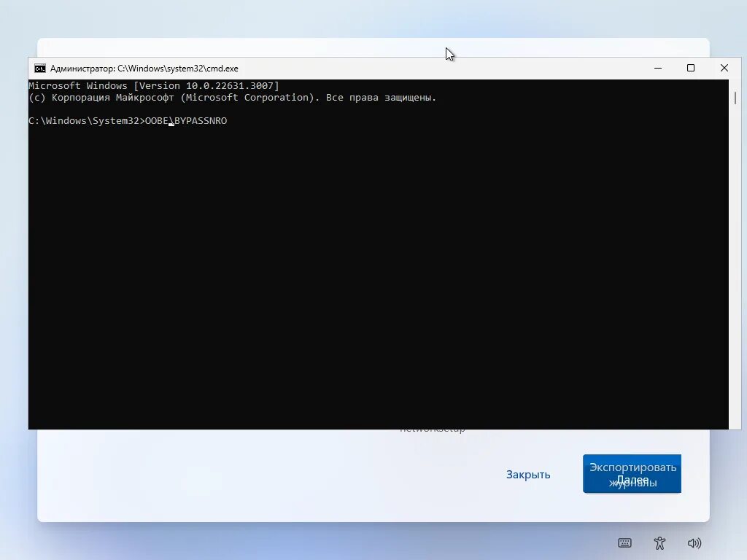
Task: Open accessibility tools from the system tray
Action: pyautogui.click(x=659, y=542)
